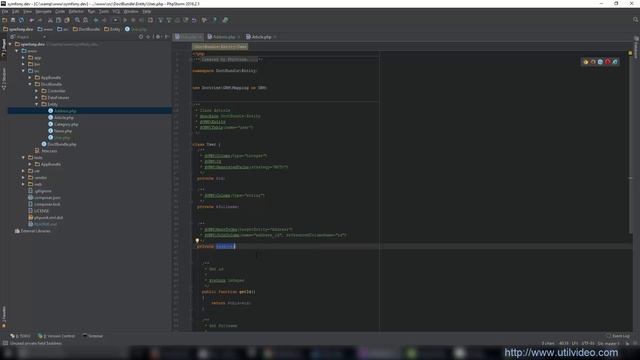This screenshot has height=360, width=640.
Task: Click the DevtBundle breadcrumb in navigation bar
Action: coord(86,29)
